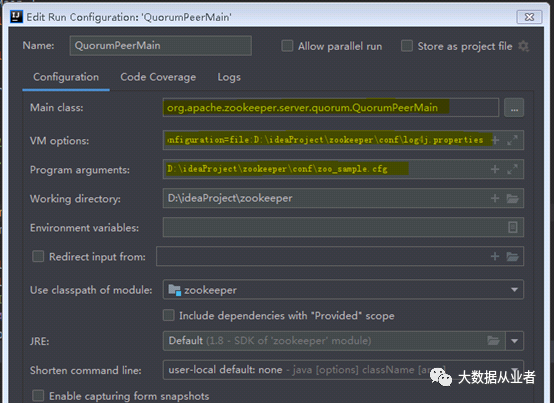Click the Main class text field
The height and width of the screenshot is (403, 554).
coord(331,108)
